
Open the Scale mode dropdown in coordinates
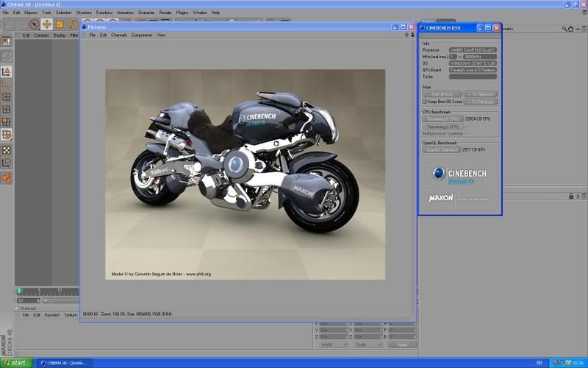point(367,344)
